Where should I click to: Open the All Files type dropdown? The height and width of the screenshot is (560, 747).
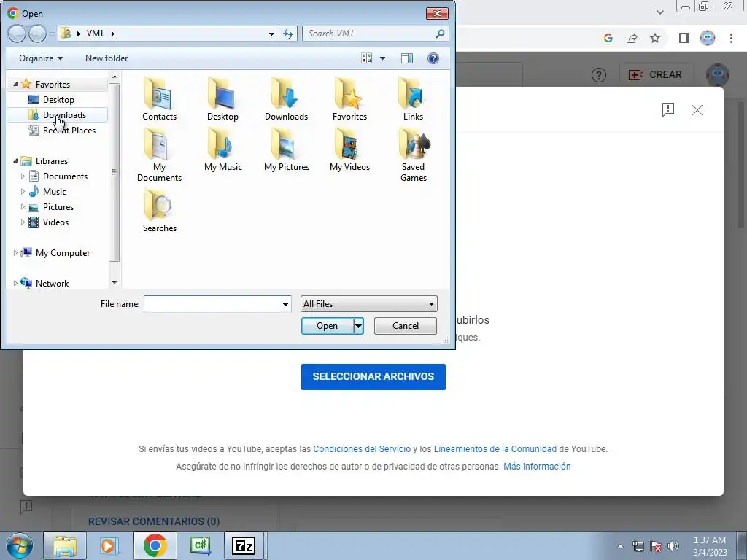(x=368, y=304)
